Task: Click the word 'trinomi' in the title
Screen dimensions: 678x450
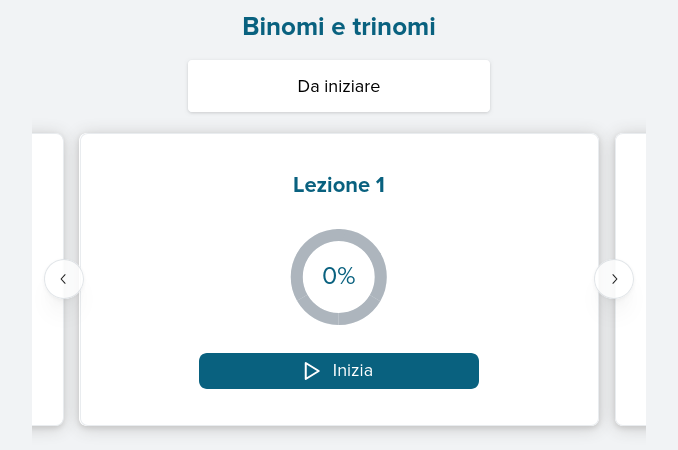Action: point(394,26)
